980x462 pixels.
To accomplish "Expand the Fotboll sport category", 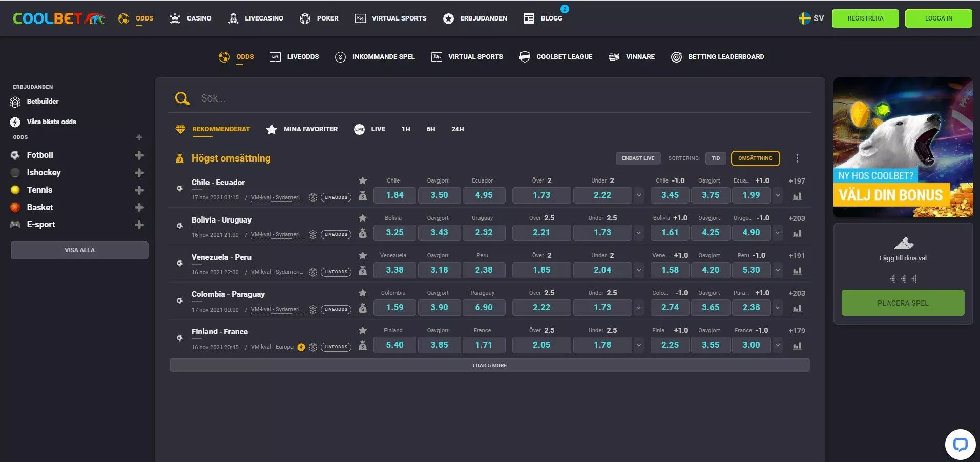I will [139, 155].
